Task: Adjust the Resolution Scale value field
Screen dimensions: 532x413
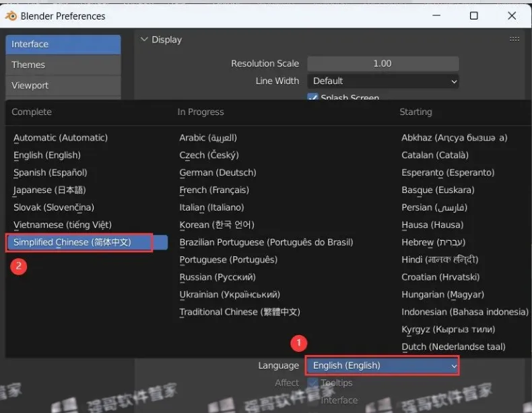Action: (x=383, y=63)
